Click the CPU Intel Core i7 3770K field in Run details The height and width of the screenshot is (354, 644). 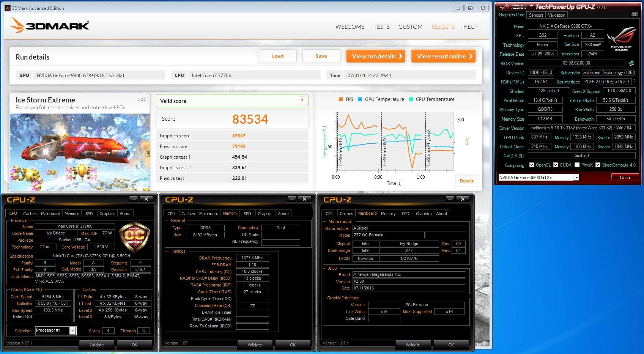pyautogui.click(x=254, y=75)
